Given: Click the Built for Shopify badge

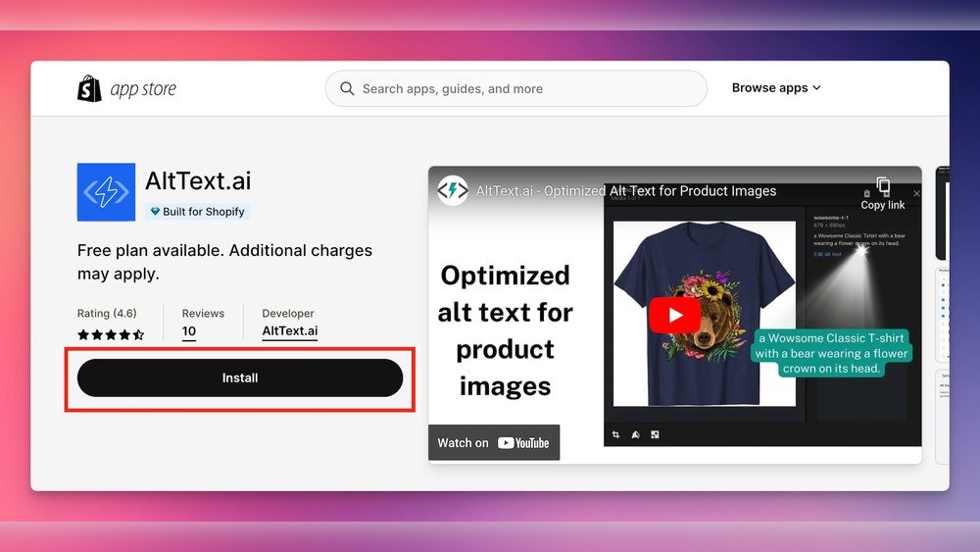Looking at the screenshot, I should pos(198,212).
